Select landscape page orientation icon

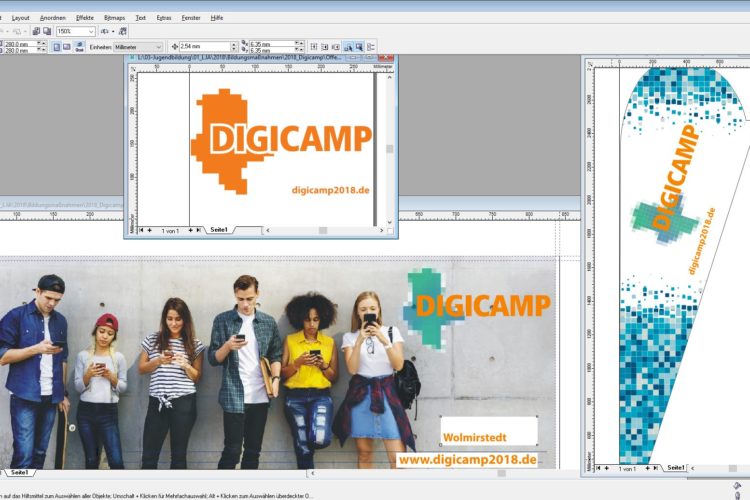pos(67,47)
